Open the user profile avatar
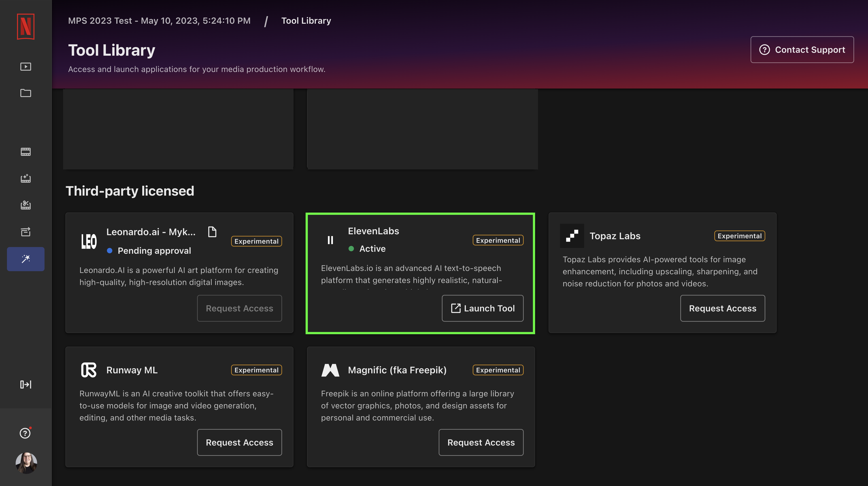The width and height of the screenshot is (868, 486). coord(26,463)
